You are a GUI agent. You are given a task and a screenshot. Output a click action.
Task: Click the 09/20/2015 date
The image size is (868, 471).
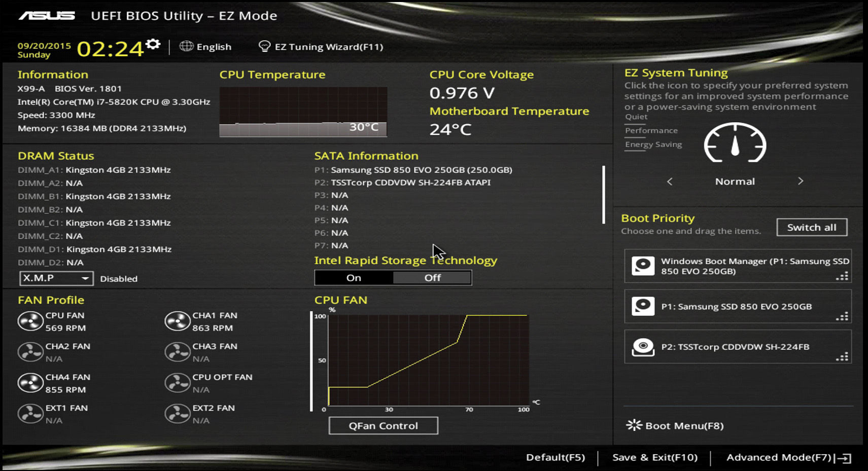point(44,46)
